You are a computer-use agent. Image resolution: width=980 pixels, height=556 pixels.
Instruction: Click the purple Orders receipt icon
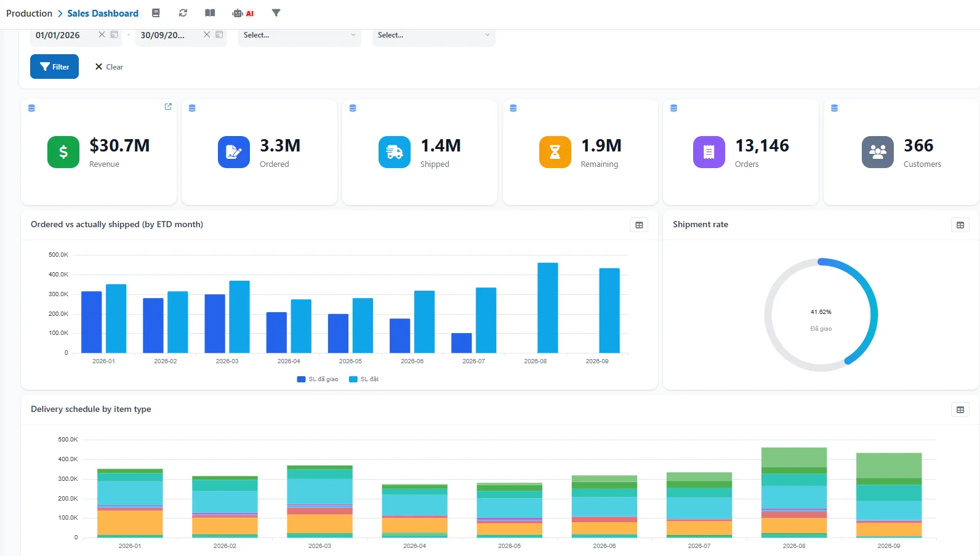pos(709,152)
